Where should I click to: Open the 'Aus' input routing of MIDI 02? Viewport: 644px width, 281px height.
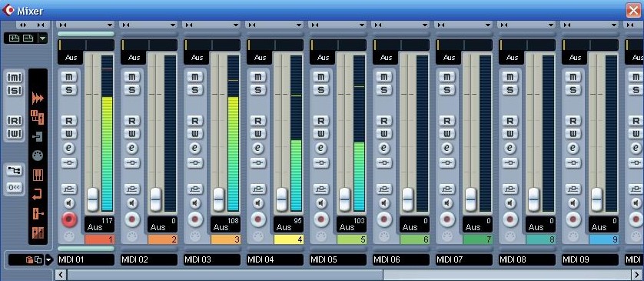(x=134, y=58)
